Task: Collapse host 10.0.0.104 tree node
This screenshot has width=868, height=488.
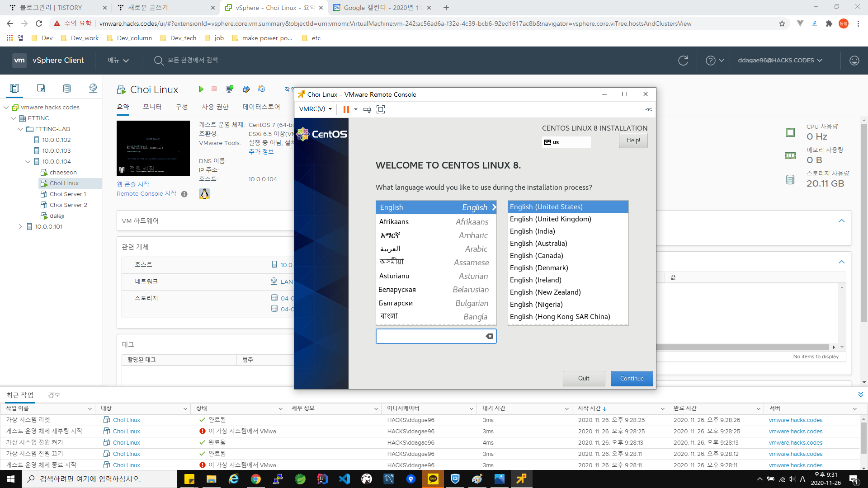Action: click(x=28, y=161)
